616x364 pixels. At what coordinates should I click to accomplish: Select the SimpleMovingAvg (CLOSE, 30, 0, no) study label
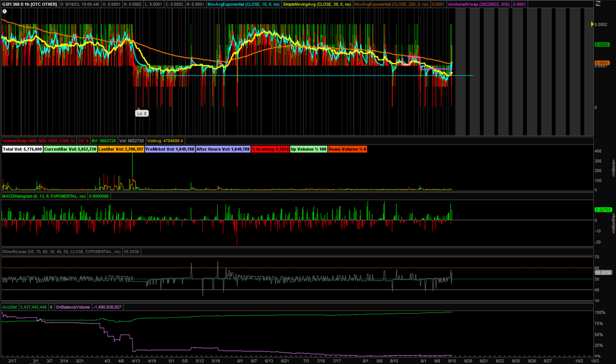[316, 4]
